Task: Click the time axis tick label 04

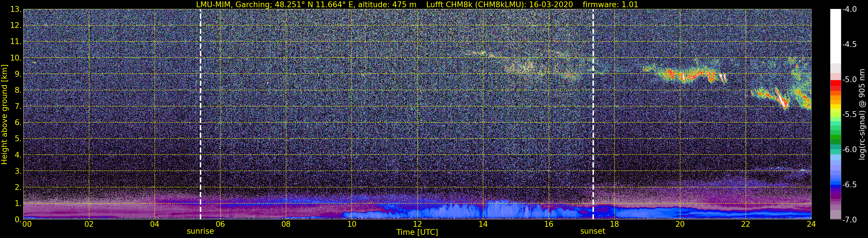Action: coord(154,224)
